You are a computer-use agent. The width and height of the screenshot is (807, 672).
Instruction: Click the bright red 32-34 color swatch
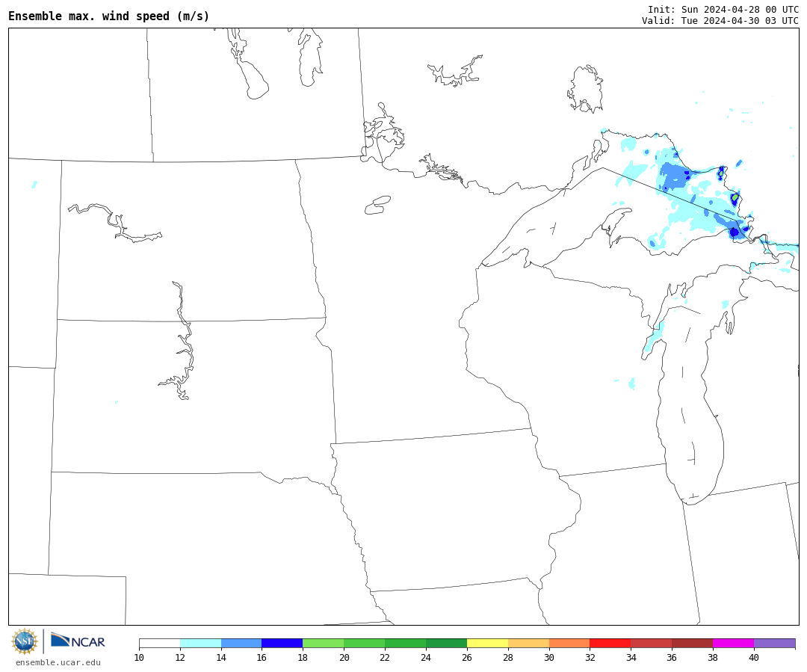click(x=610, y=643)
